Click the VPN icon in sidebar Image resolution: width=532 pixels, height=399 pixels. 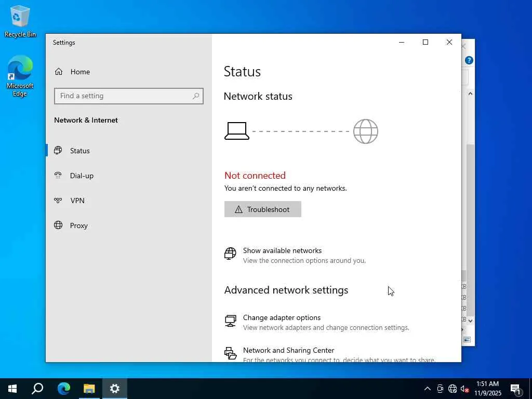(x=58, y=200)
